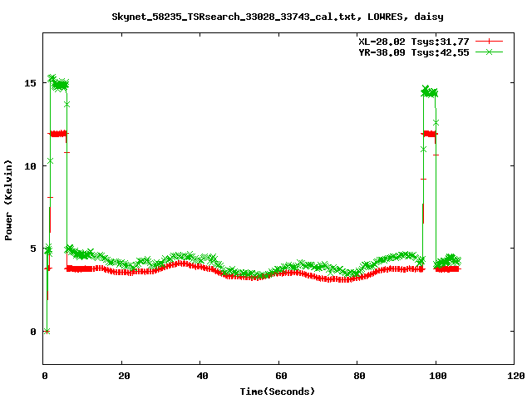Click the x-axis tick label 100
The height and width of the screenshot is (399, 532).
pyautogui.click(x=438, y=376)
